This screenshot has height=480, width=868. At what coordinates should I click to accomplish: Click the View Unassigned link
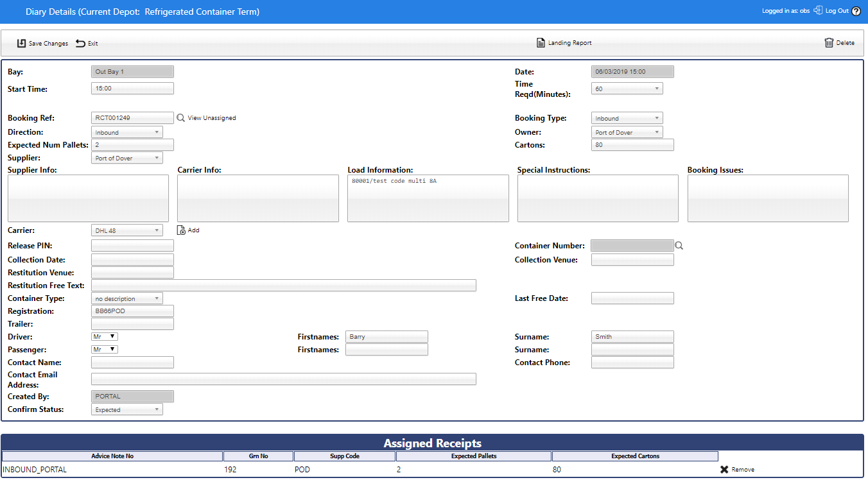tap(212, 118)
